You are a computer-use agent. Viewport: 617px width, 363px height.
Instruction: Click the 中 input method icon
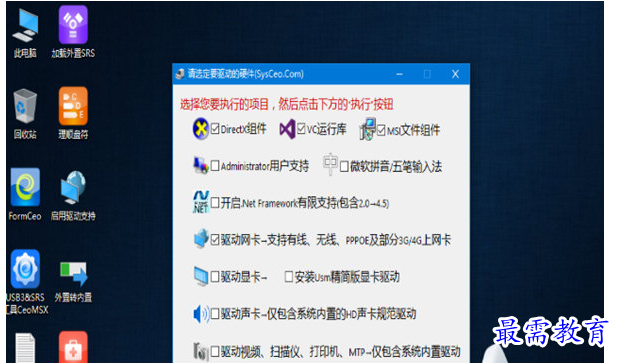(x=330, y=164)
